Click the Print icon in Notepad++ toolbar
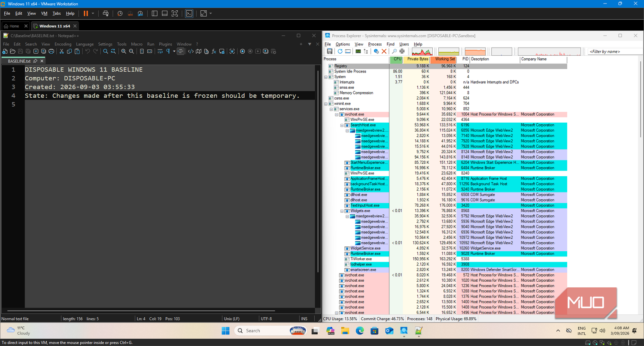This screenshot has height=346, width=644. point(51,51)
